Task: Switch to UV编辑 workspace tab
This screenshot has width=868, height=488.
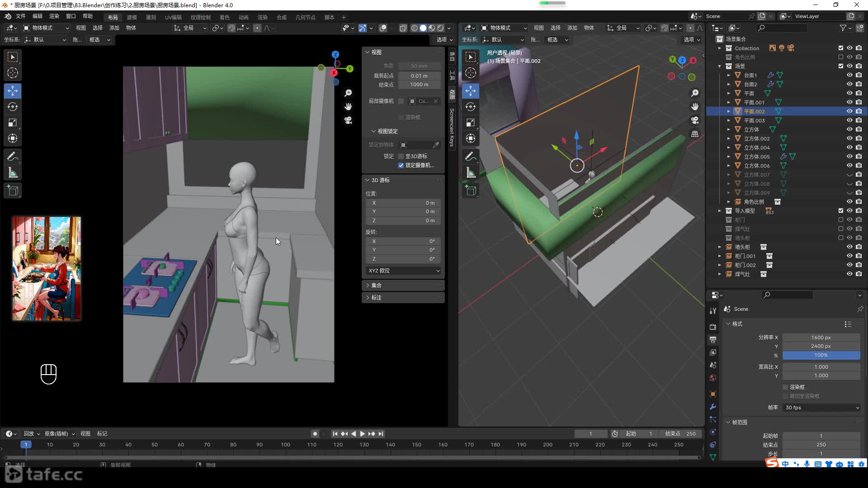Action: (173, 17)
